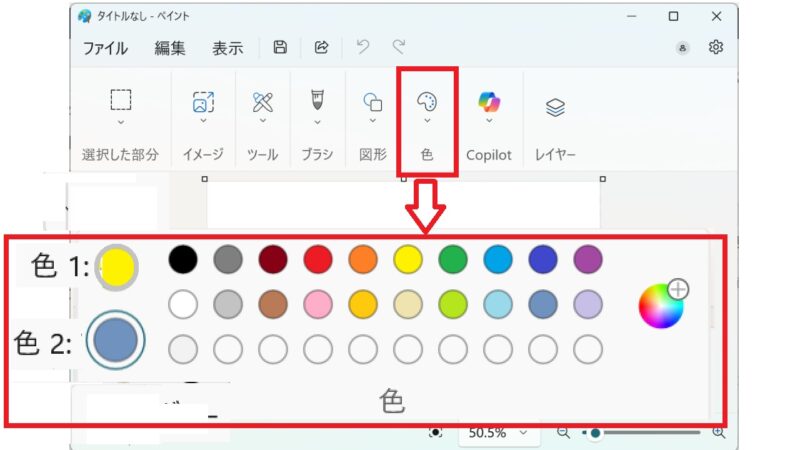Pick the lime green color swatch
Viewport: 800px width, 450px height.
tap(453, 305)
